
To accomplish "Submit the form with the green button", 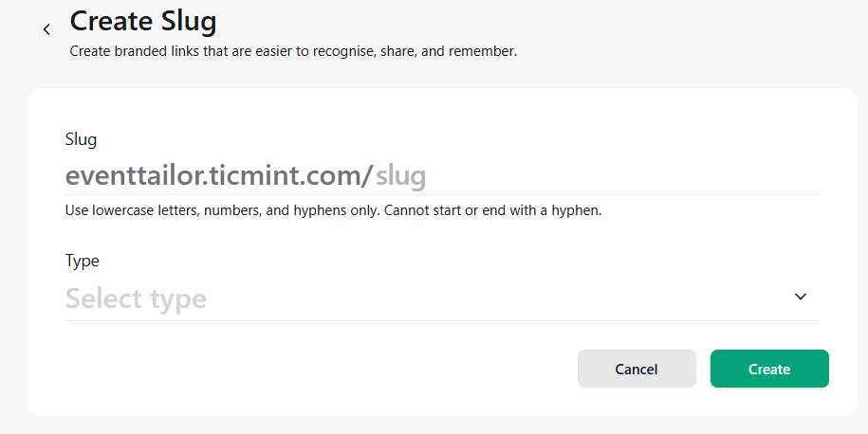I will [769, 369].
